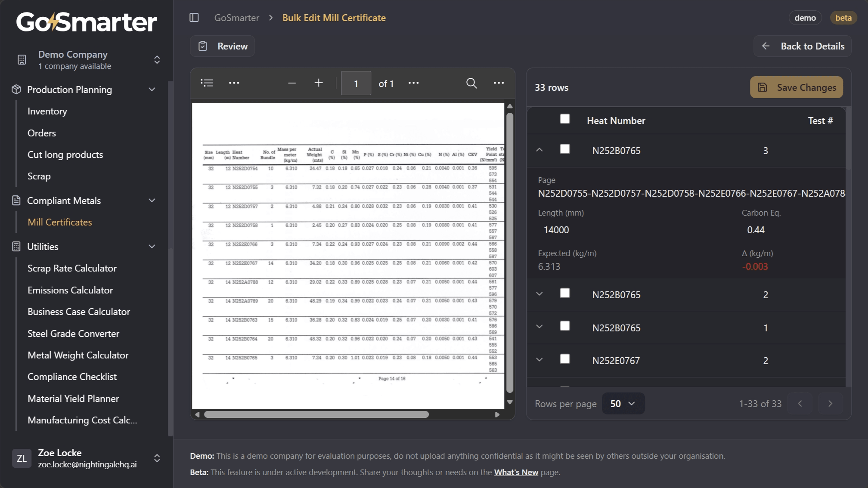Click the PDF vertical scrollbar
This screenshot has height=488, width=868.
(510, 253)
